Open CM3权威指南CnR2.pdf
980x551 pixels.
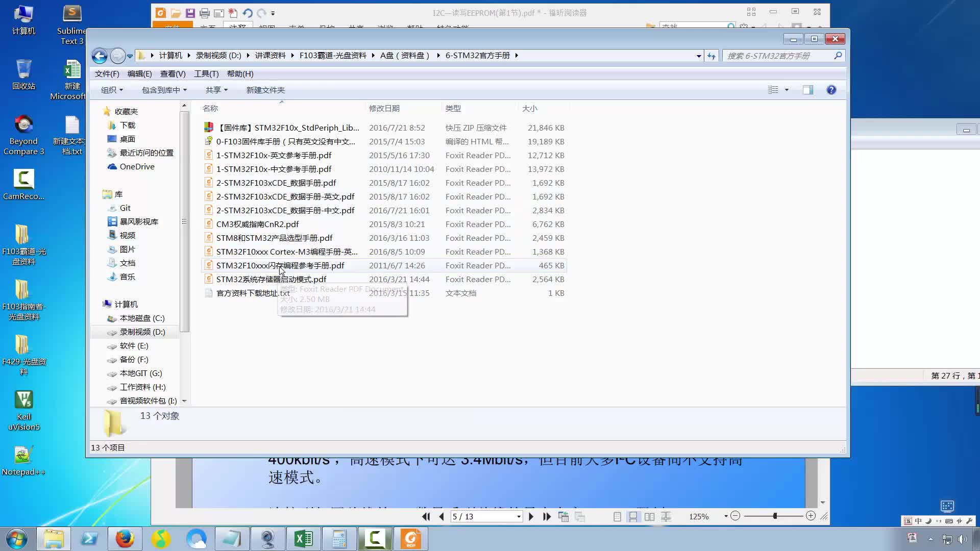tap(257, 223)
